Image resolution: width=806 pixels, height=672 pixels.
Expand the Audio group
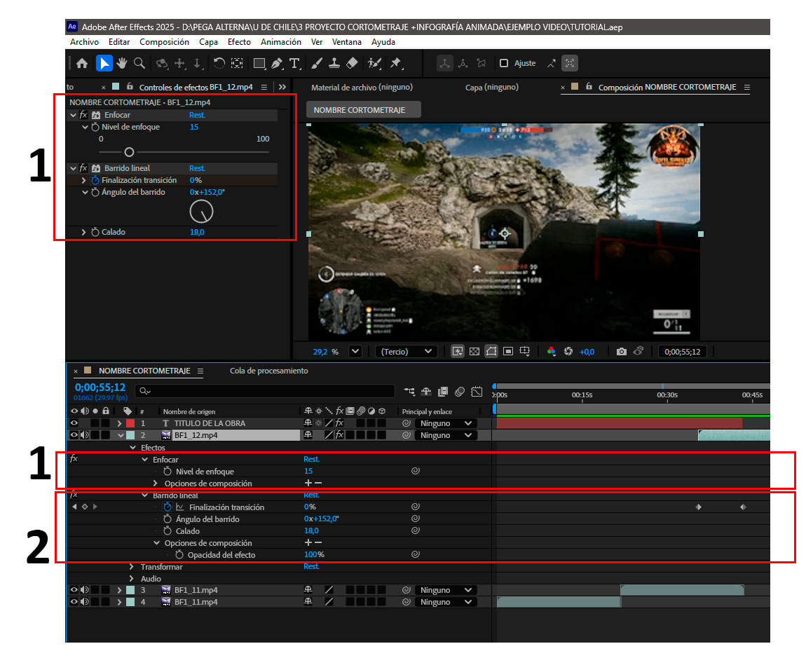132,579
